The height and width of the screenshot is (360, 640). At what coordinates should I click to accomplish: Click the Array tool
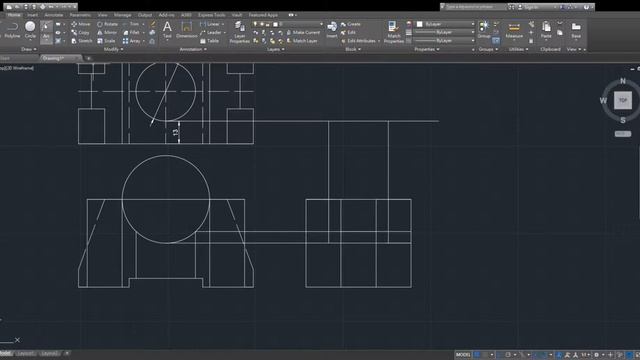point(132,41)
